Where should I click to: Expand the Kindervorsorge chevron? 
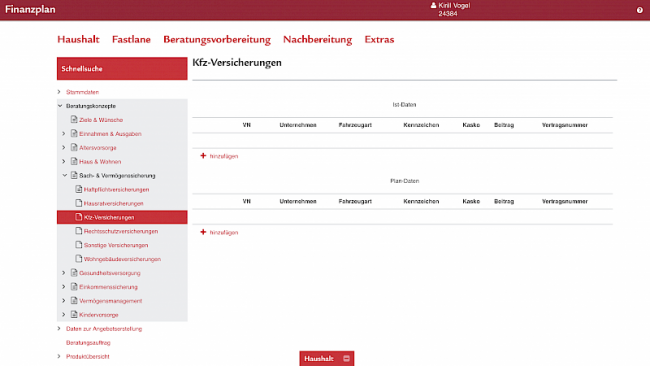tap(63, 315)
